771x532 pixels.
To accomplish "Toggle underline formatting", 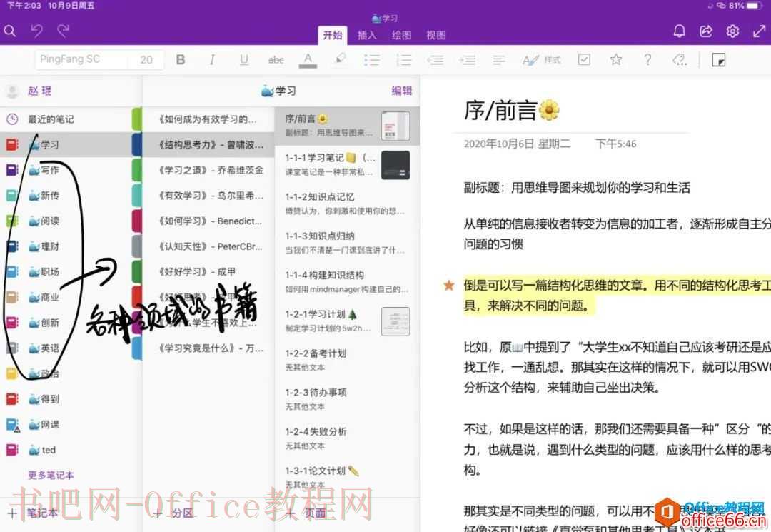I will click(x=244, y=59).
